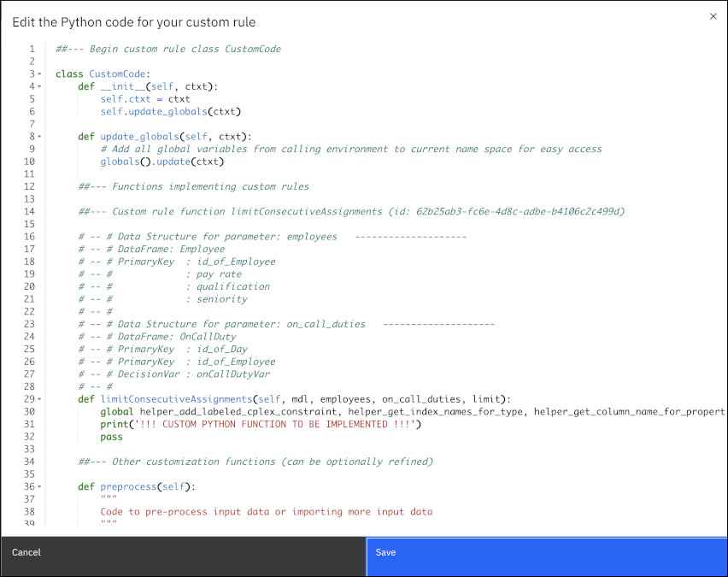The height and width of the screenshot is (577, 728).
Task: Click the custom rule function id comment line
Action: [351, 211]
